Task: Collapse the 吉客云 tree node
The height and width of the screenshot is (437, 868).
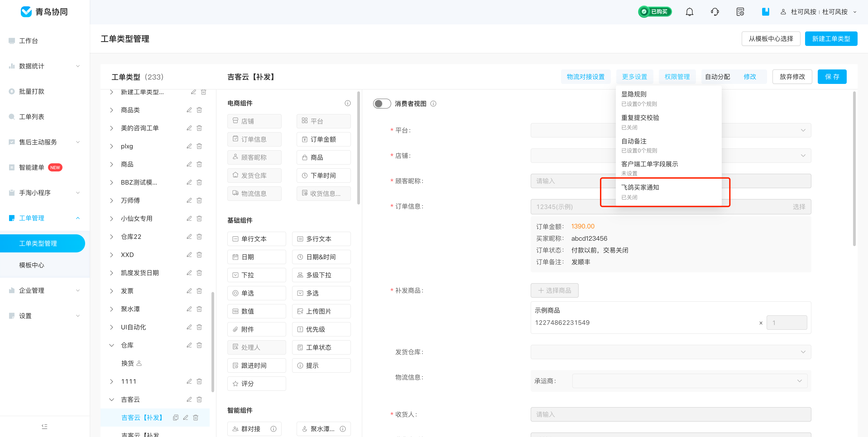Action: pos(112,399)
